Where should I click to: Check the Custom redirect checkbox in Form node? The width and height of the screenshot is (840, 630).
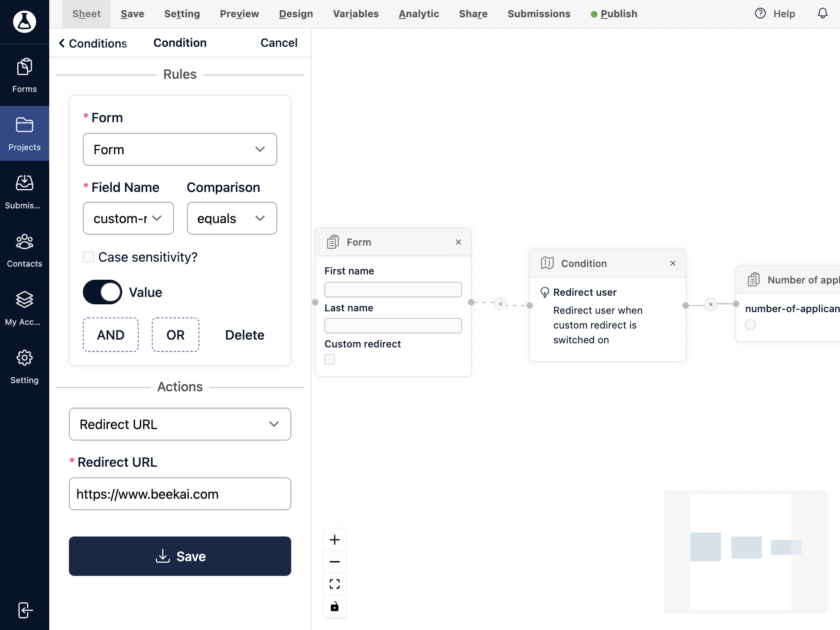330,359
